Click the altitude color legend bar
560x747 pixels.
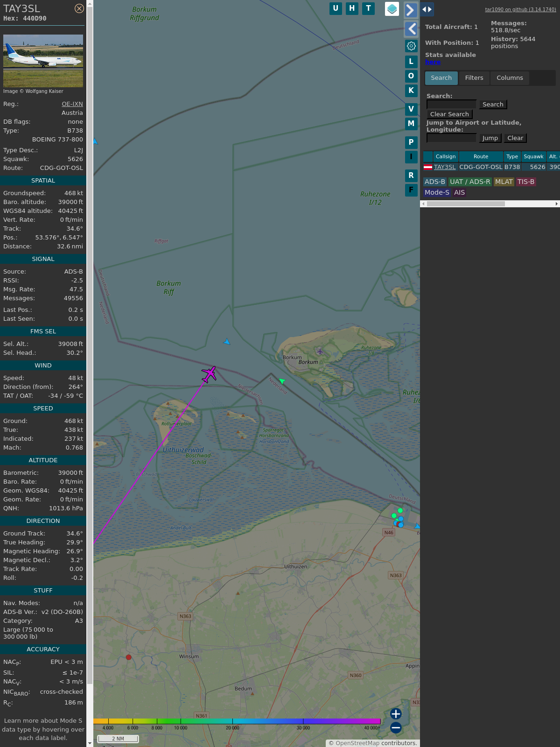[237, 721]
